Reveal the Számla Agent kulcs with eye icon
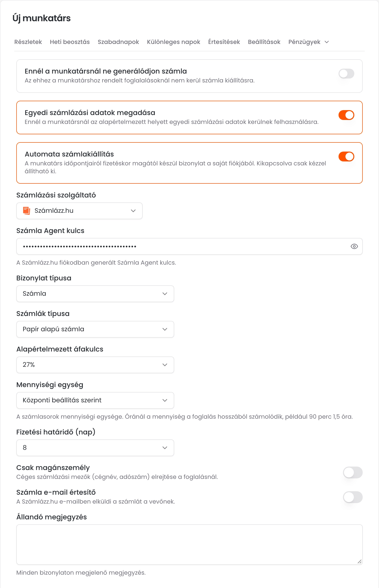379x588 pixels. (354, 246)
